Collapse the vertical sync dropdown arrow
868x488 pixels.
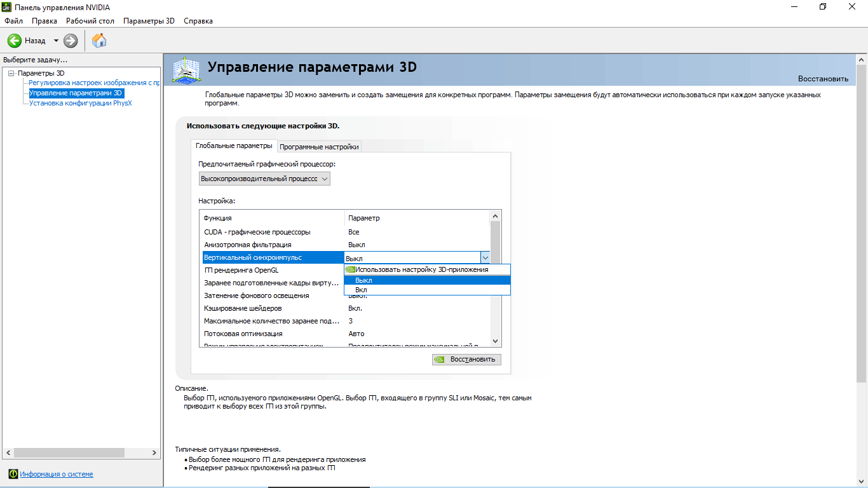(x=485, y=257)
